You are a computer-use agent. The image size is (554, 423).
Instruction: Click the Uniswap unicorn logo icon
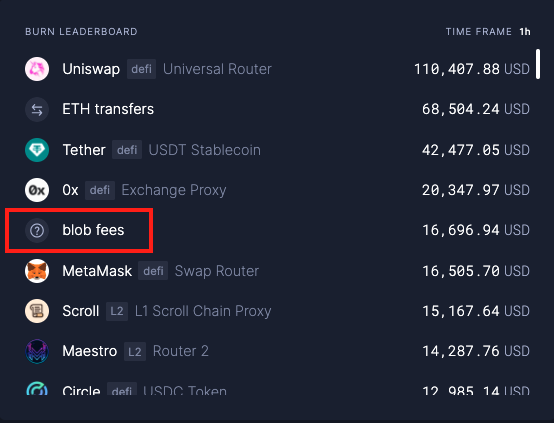coord(37,69)
